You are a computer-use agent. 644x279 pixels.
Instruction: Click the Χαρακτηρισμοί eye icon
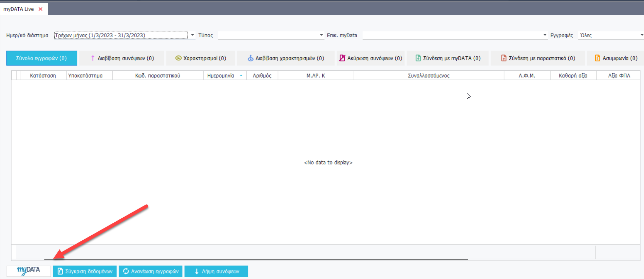tap(178, 58)
